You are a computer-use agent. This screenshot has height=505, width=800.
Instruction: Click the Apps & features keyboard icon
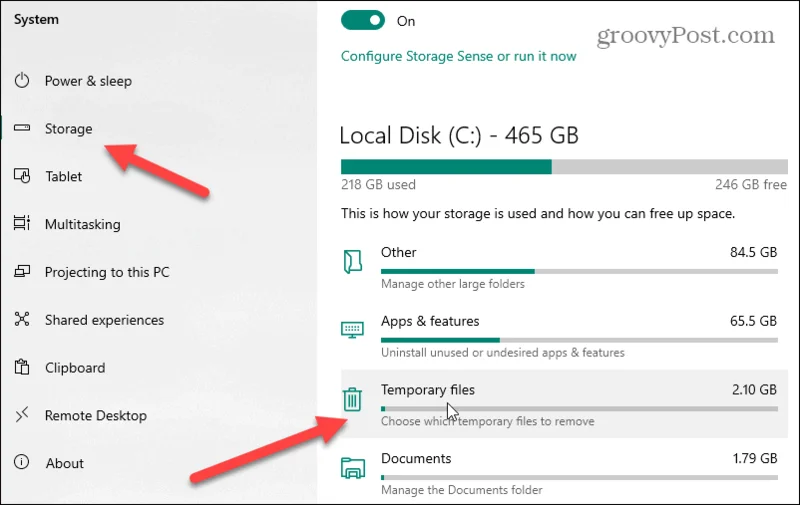point(353,330)
